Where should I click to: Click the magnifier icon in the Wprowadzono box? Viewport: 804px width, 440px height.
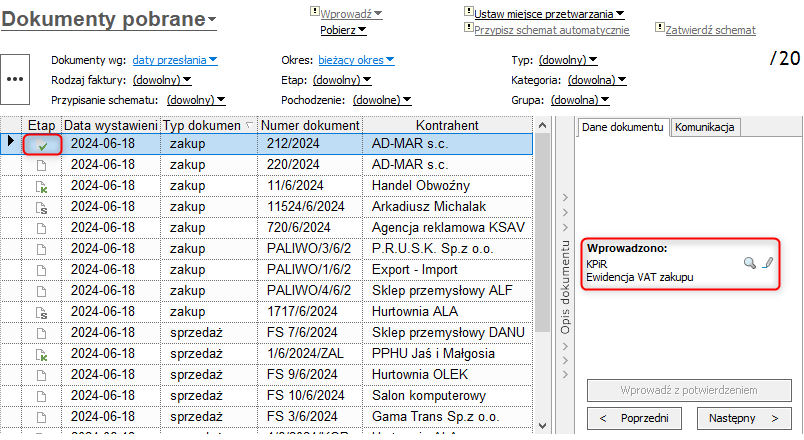[x=750, y=263]
